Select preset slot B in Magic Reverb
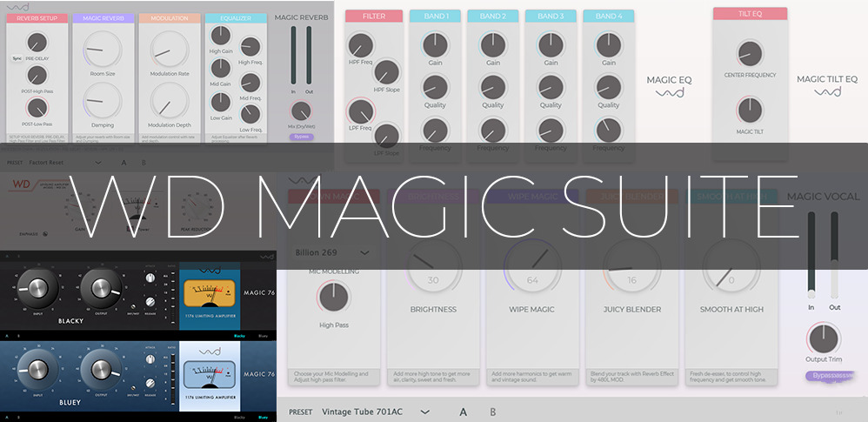The width and height of the screenshot is (868, 422). coord(144,162)
